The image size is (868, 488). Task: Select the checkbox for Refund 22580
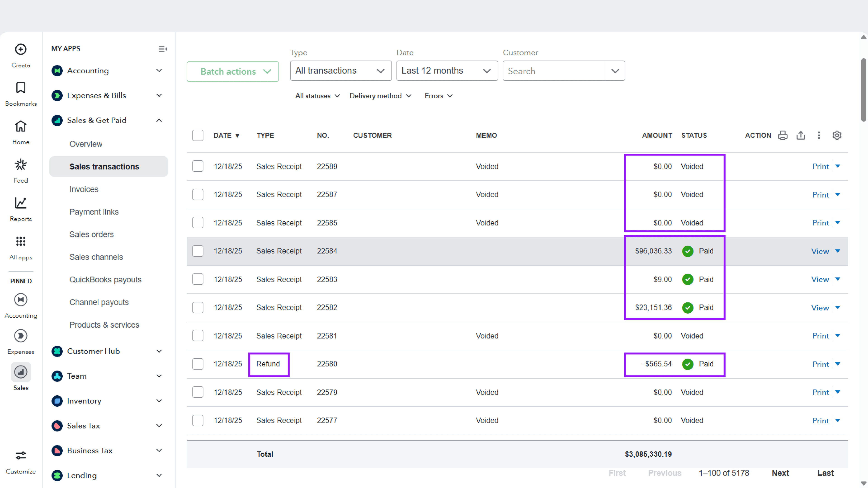point(198,364)
